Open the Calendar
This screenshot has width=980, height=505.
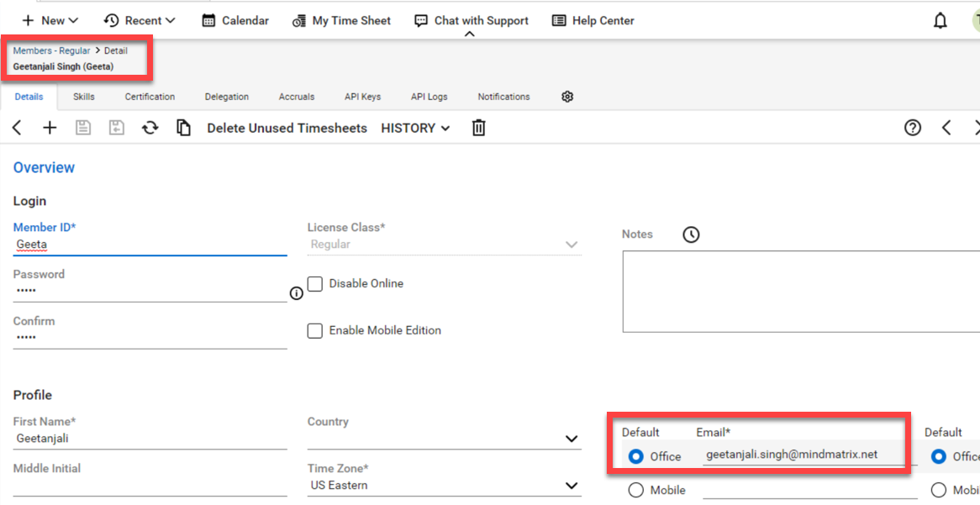tap(235, 21)
